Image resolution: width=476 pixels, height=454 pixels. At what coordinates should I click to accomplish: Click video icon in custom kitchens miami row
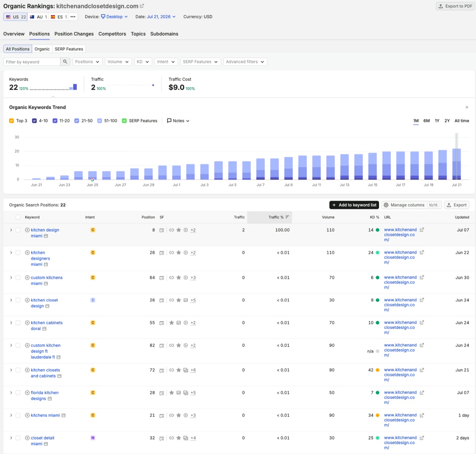pos(186,278)
